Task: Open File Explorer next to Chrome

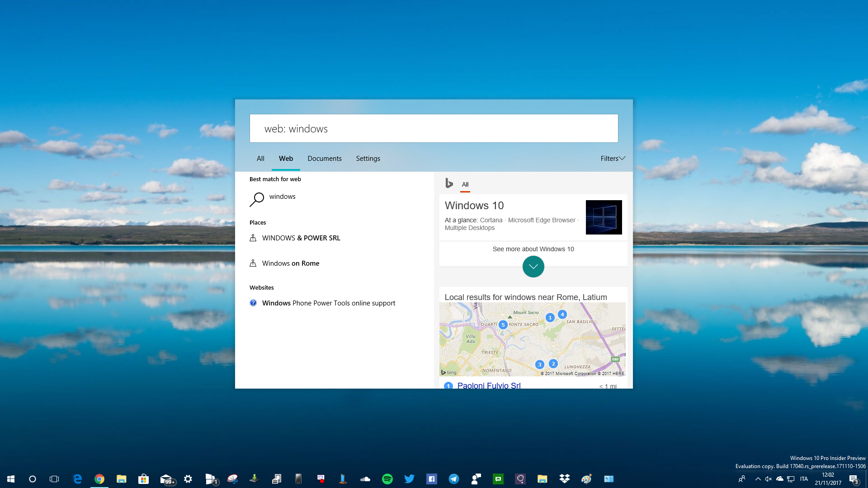Action: pyautogui.click(x=121, y=479)
